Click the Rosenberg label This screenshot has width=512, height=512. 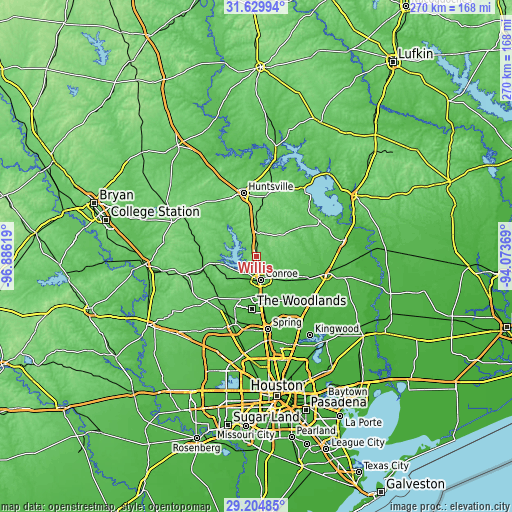(x=196, y=448)
